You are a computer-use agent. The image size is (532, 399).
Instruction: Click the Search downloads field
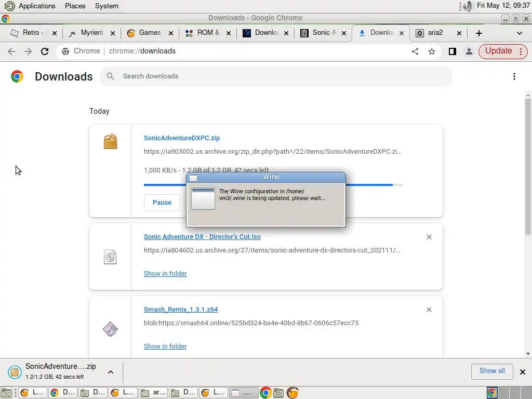[276, 76]
